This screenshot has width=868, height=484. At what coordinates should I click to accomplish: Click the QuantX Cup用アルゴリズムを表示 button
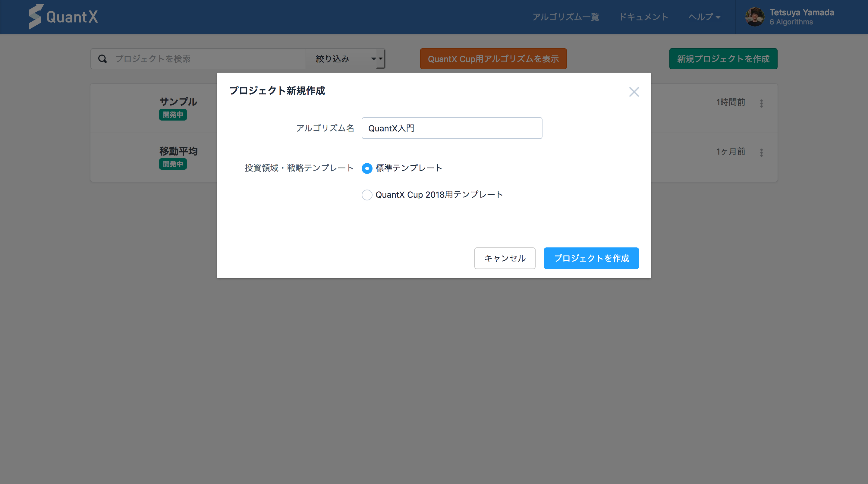pyautogui.click(x=493, y=59)
